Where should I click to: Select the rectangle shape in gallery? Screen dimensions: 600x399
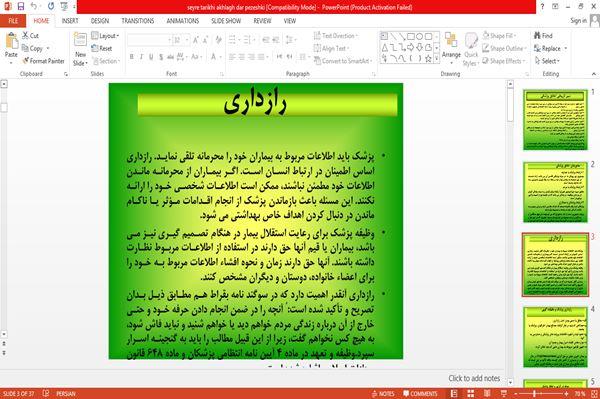pyautogui.click(x=411, y=36)
